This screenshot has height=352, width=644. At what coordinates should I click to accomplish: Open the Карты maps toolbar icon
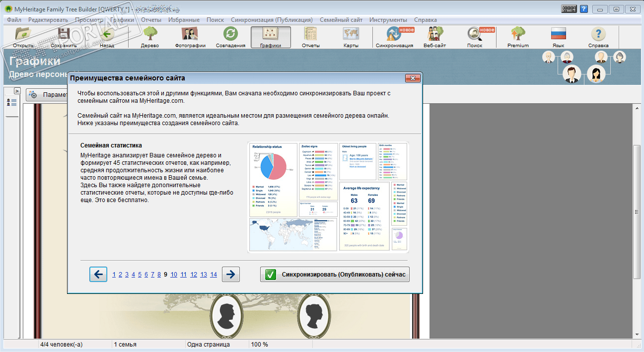(351, 37)
